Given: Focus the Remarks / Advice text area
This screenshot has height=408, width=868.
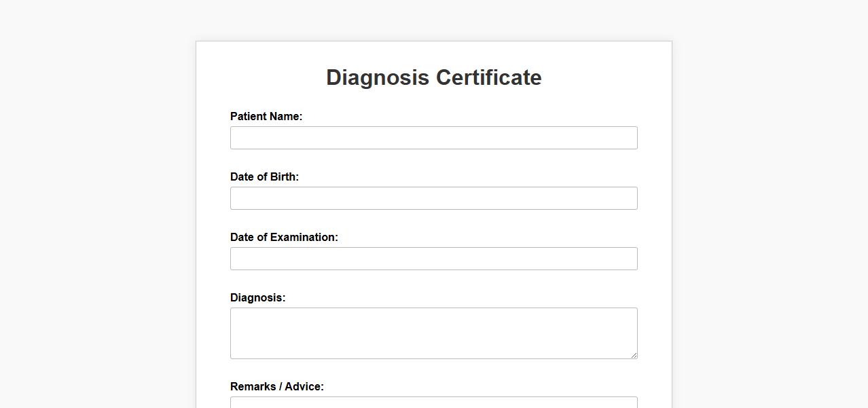Looking at the screenshot, I should point(433,403).
